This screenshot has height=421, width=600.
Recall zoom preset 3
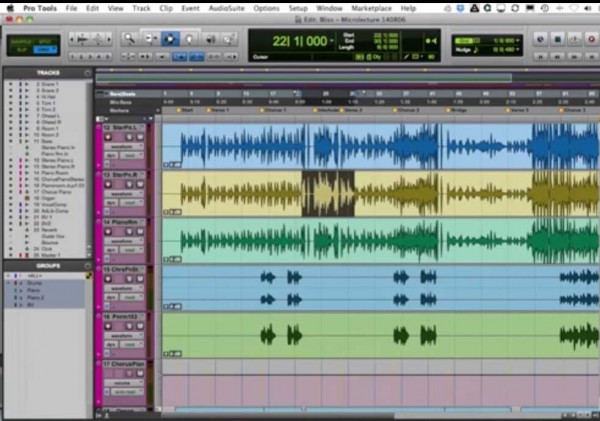pyautogui.click(x=91, y=57)
